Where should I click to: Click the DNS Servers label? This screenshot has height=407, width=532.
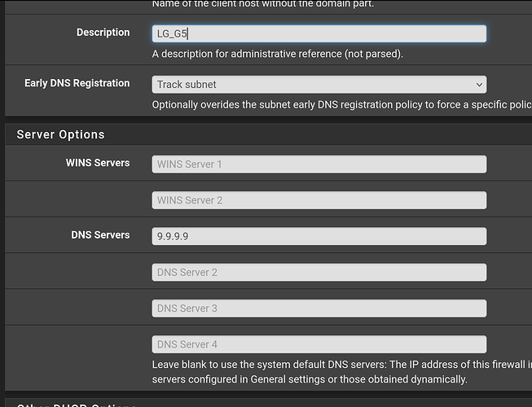tap(100, 234)
